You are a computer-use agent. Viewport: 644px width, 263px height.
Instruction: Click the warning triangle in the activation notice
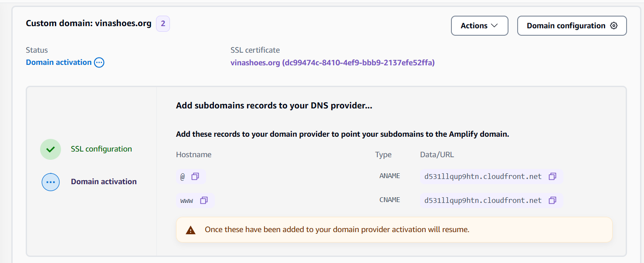190,229
